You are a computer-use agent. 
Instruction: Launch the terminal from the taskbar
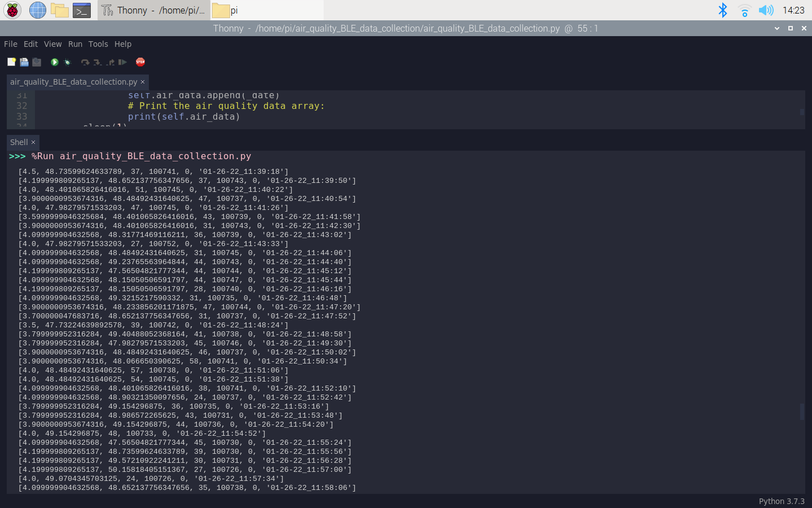pyautogui.click(x=82, y=10)
